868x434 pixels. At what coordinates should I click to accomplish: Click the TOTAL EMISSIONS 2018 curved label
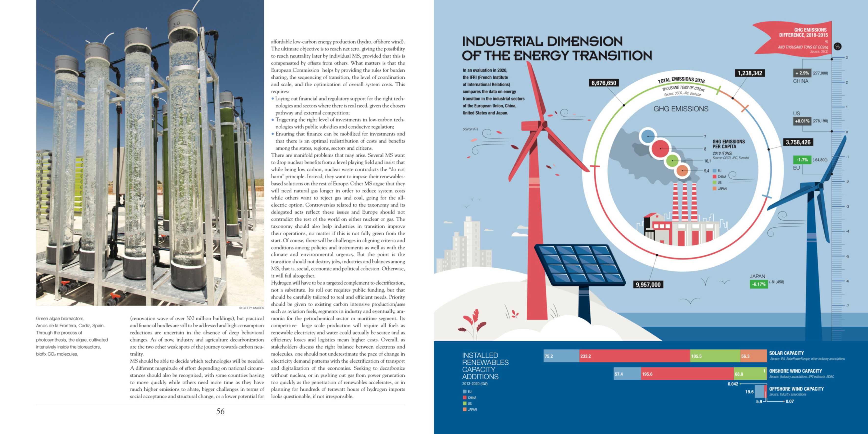(x=681, y=80)
